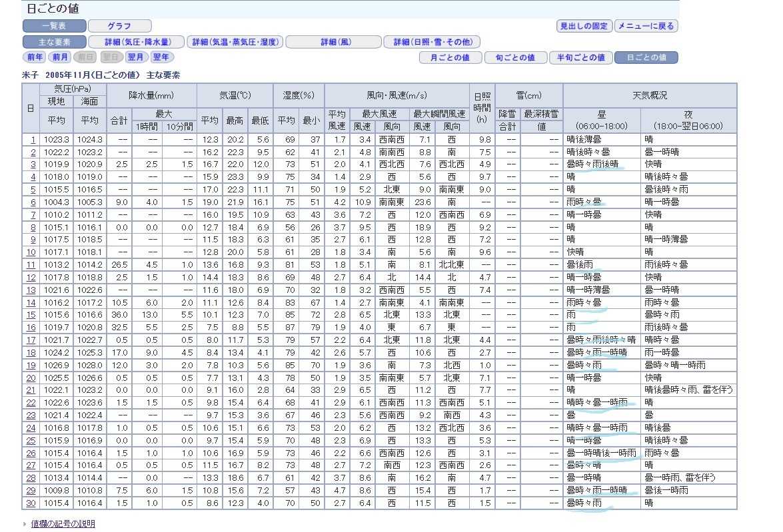Open the day 1 link
This screenshot has width=783, height=532.
[x=33, y=140]
